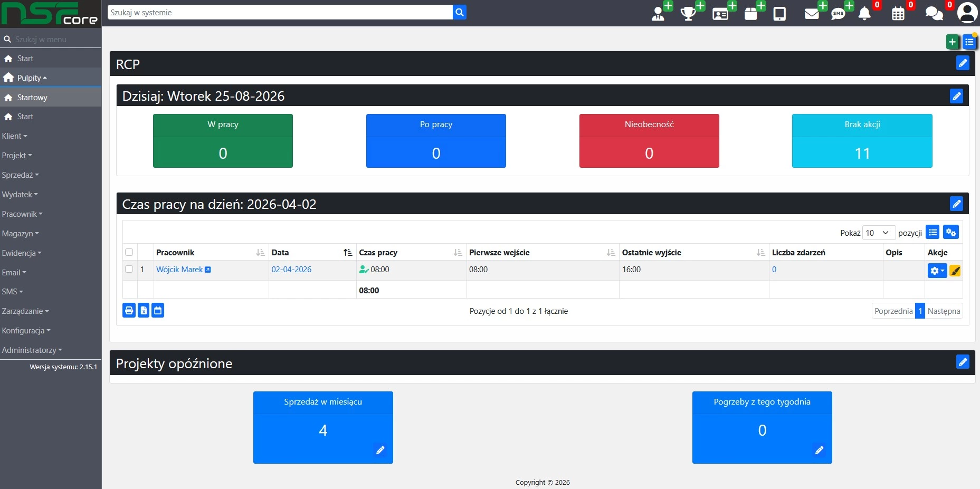Open table settings gears icon
Viewport: 980px width, 489px height.
point(951,232)
